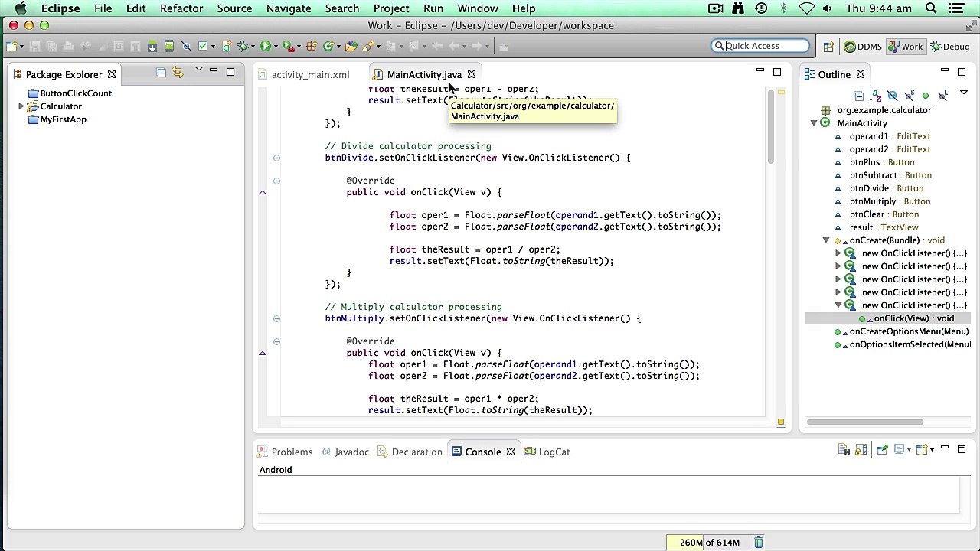
Task: Open the Refactor menu
Action: [x=181, y=8]
